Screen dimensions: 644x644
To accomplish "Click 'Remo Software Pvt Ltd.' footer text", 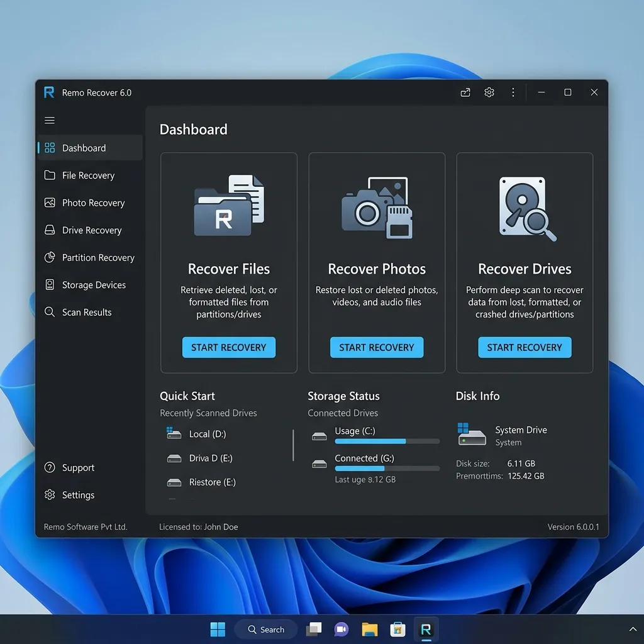I will coord(86,527).
